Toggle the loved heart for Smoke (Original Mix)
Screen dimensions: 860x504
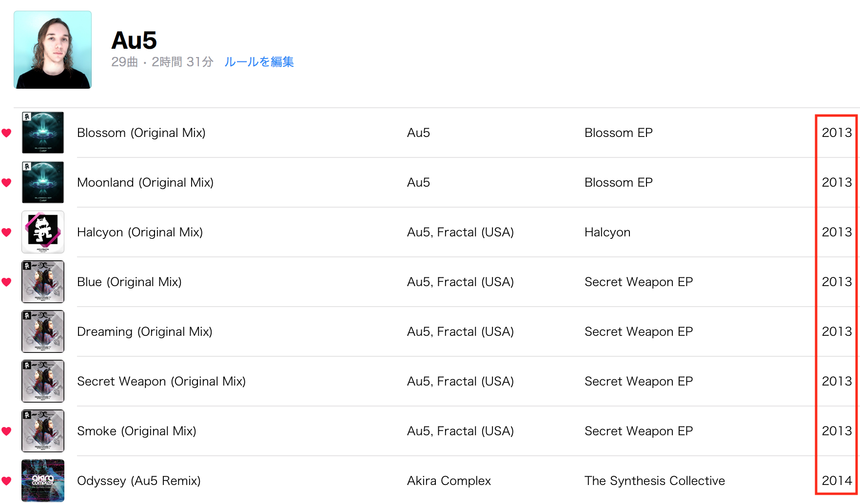6,431
